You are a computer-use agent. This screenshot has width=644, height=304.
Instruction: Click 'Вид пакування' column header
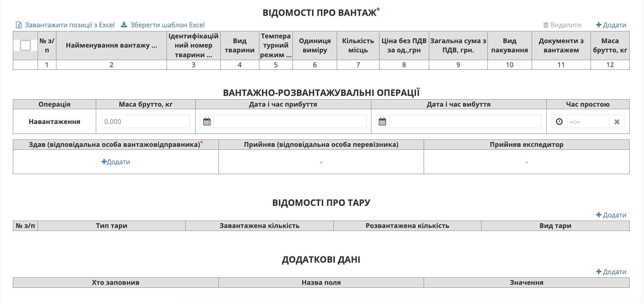tap(510, 45)
